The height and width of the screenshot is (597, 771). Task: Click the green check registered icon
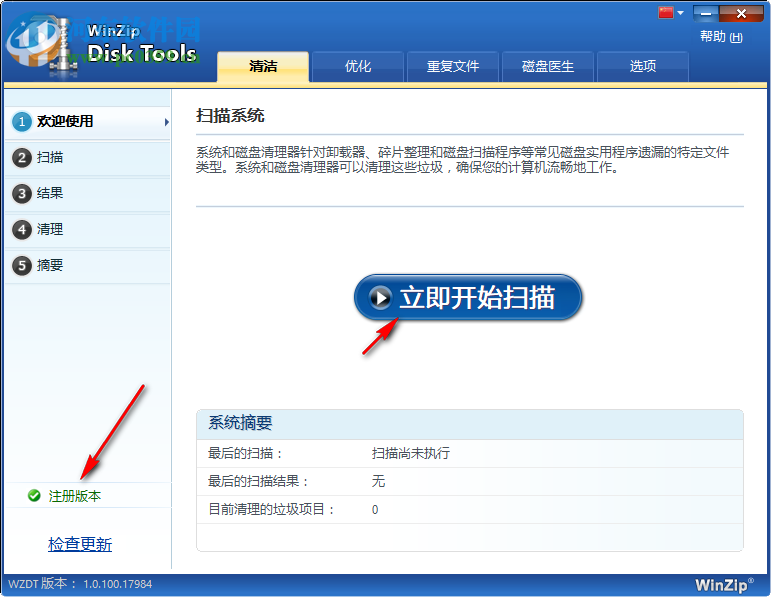(34, 496)
